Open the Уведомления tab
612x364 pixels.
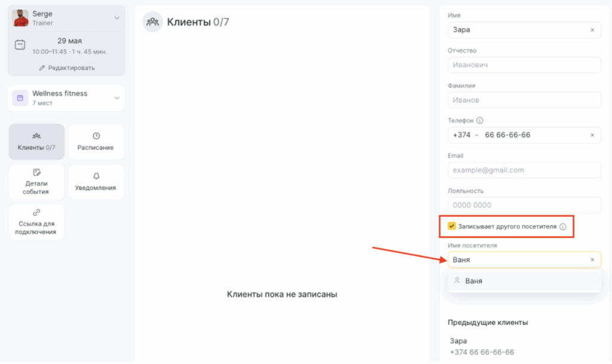coord(96,182)
